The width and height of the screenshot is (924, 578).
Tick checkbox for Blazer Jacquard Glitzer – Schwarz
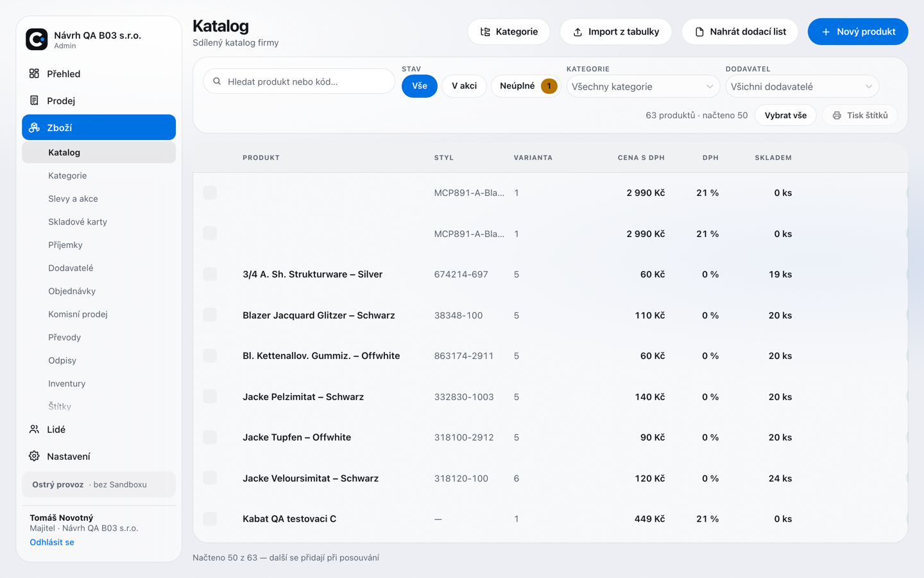tap(210, 315)
